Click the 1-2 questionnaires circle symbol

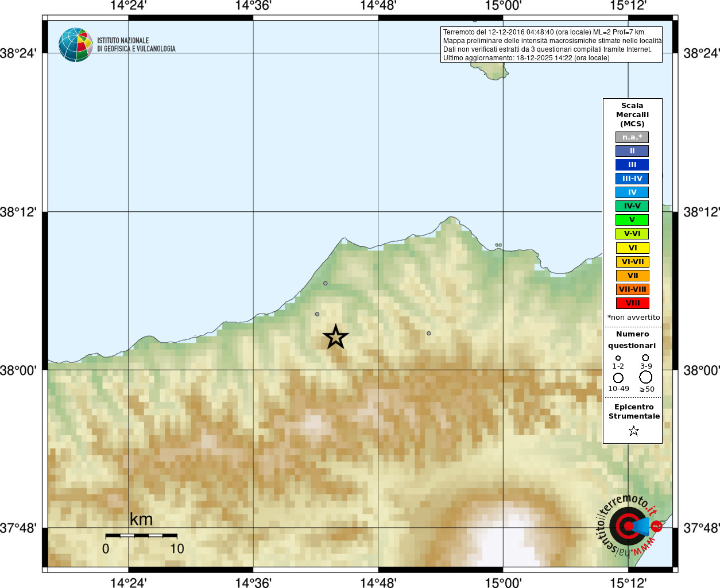click(618, 358)
